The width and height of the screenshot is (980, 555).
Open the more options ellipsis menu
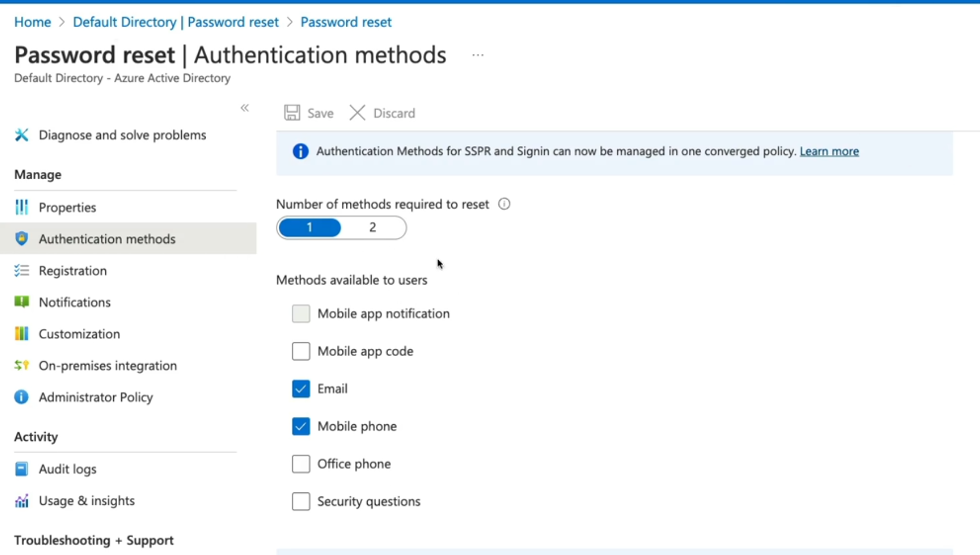[x=478, y=55]
